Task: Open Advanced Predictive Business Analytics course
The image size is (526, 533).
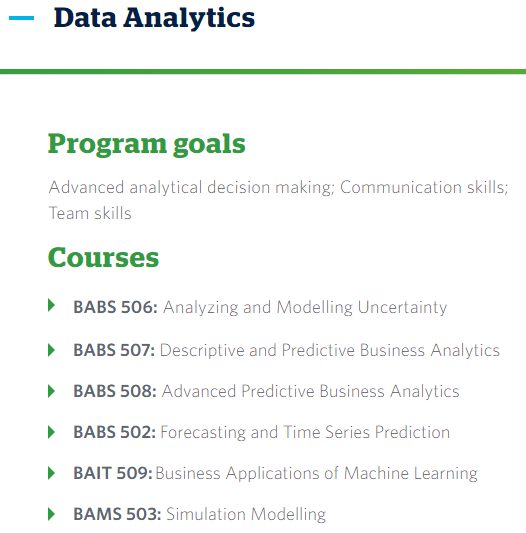Action: tap(310, 391)
